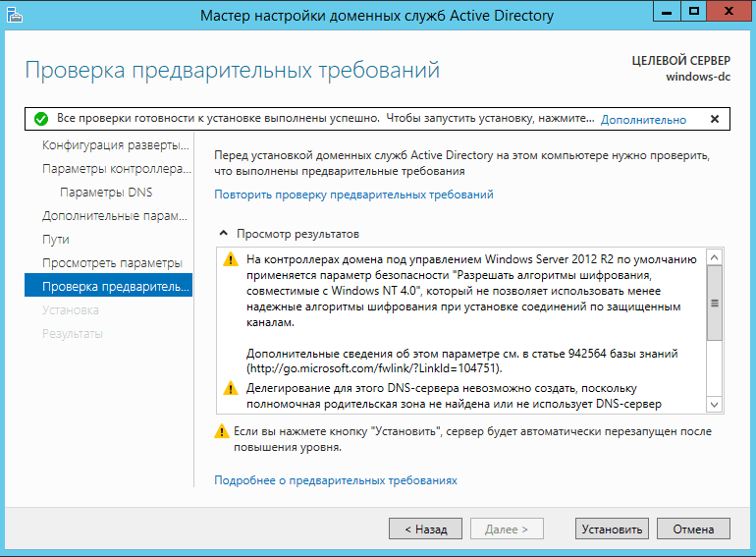The width and height of the screenshot is (756, 557).
Task: Click the results scrollbar down arrow
Action: pyautogui.click(x=715, y=405)
